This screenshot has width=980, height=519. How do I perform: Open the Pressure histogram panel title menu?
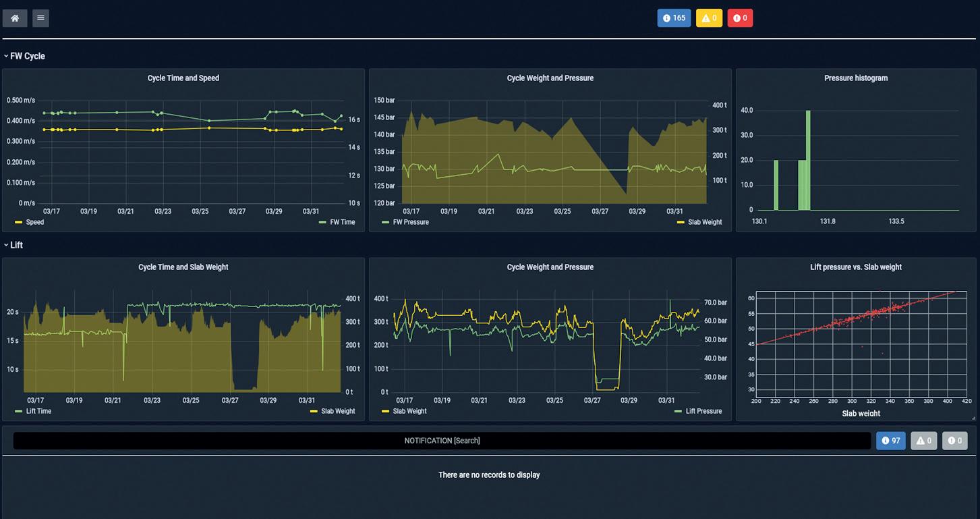[856, 78]
